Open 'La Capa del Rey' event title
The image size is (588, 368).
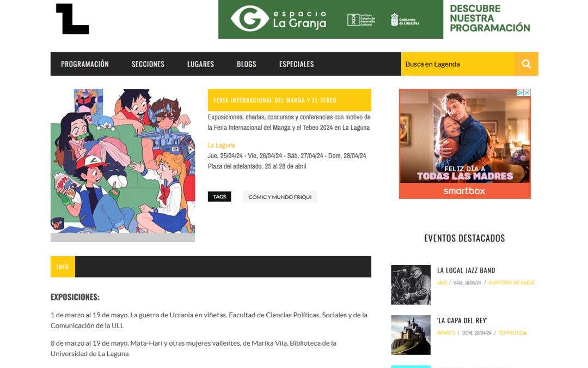[x=462, y=321]
